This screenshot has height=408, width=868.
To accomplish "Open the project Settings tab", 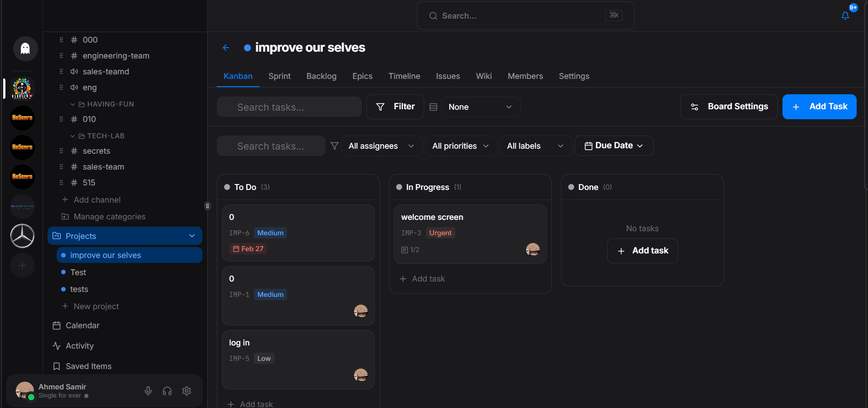I will pos(574,76).
